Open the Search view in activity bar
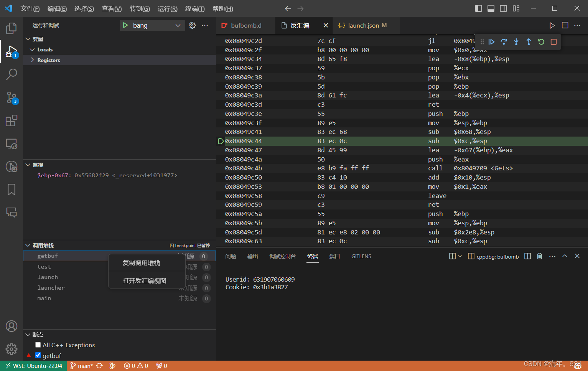The width and height of the screenshot is (588, 371). tap(12, 74)
